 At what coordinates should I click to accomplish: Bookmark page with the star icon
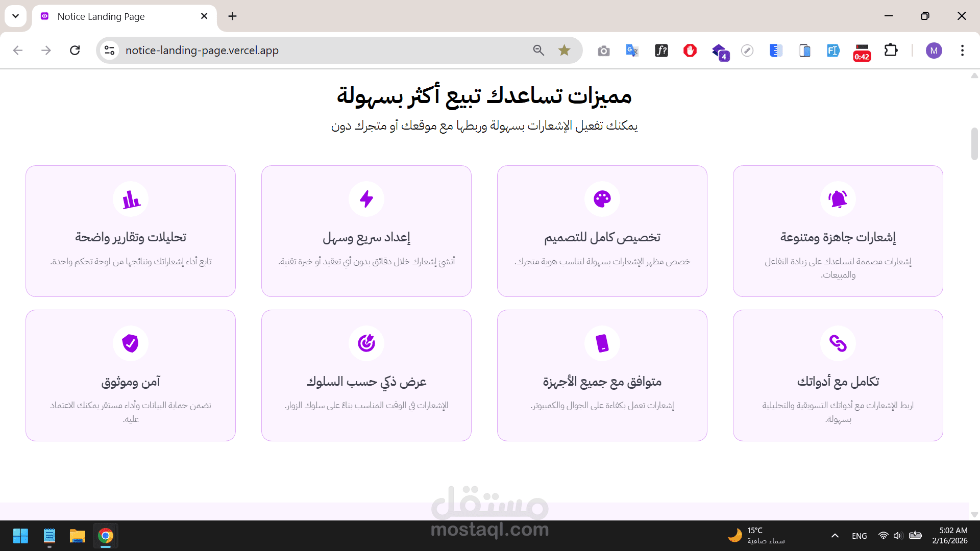tap(564, 50)
